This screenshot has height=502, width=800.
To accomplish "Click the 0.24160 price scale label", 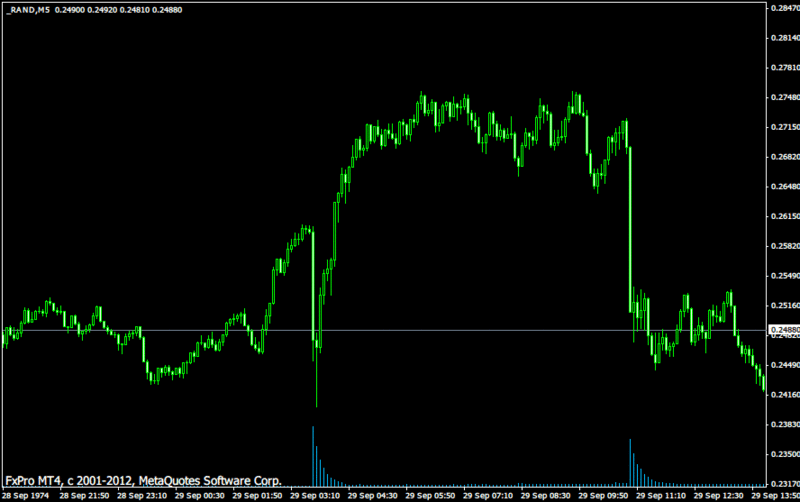I will click(785, 394).
